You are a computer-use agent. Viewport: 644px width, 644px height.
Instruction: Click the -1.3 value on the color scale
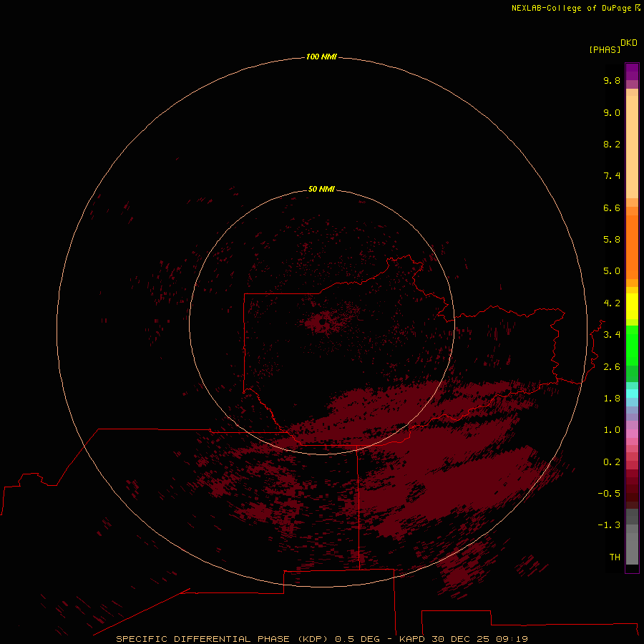[609, 525]
